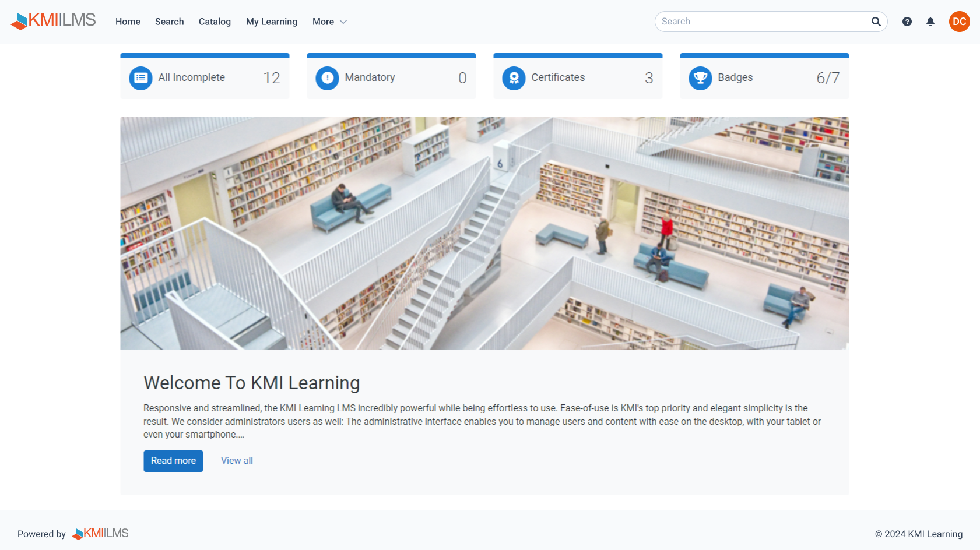The height and width of the screenshot is (550, 980).
Task: Expand the More dropdown menu
Action: click(x=329, y=22)
